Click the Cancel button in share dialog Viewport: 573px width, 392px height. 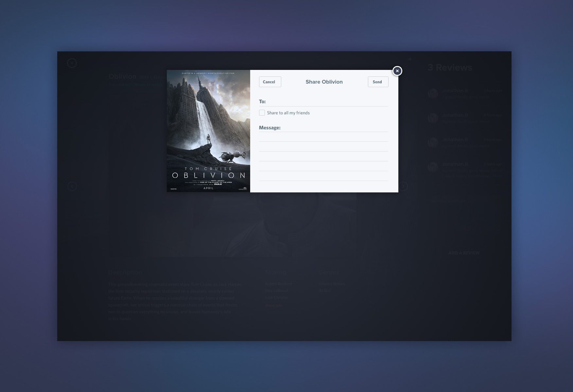click(x=270, y=82)
